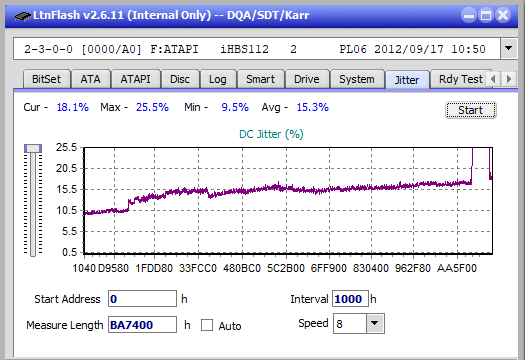Click the Start Address input field
525x360 pixels.
142,299
